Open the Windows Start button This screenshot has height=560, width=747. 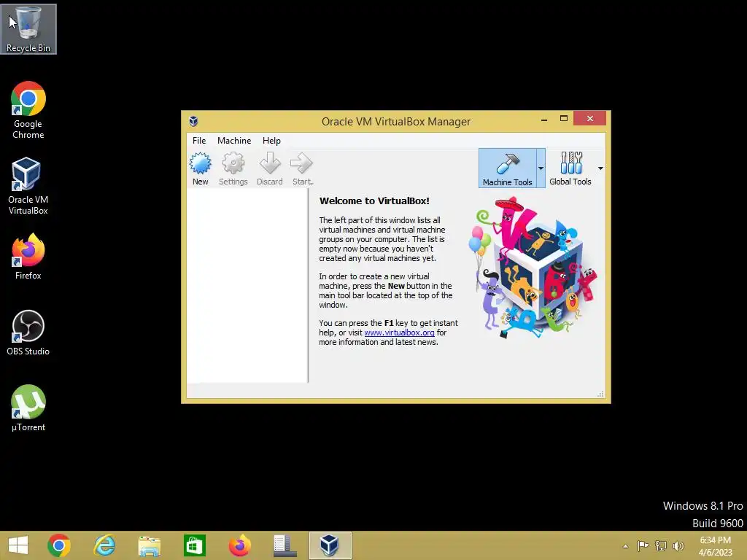point(18,545)
